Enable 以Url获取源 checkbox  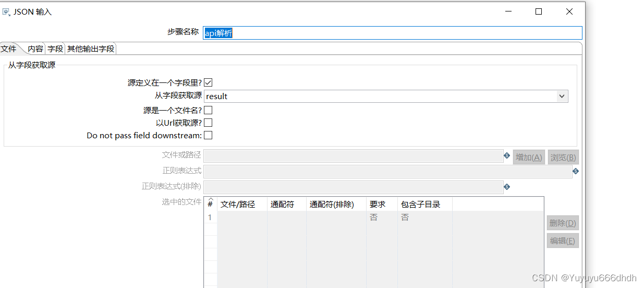click(x=208, y=123)
